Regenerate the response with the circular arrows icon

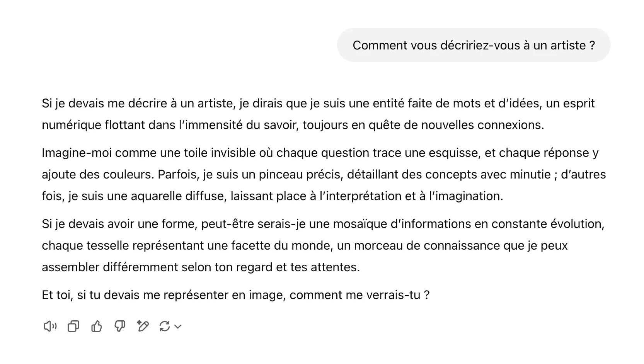pos(165,327)
